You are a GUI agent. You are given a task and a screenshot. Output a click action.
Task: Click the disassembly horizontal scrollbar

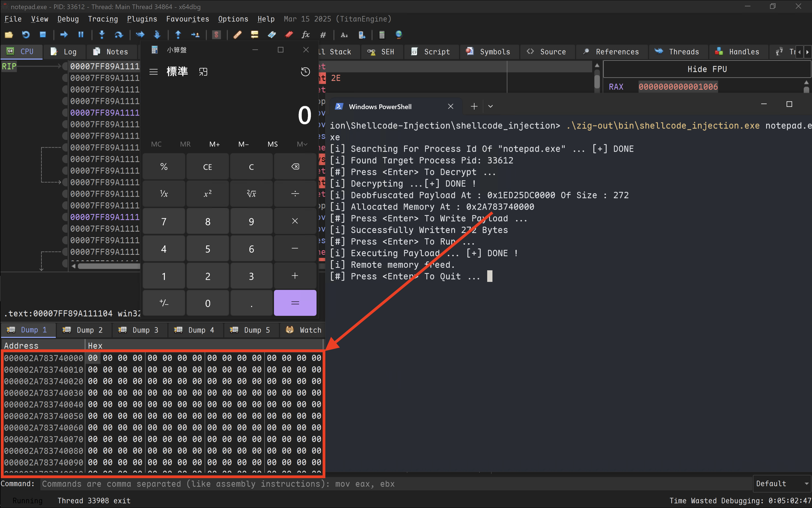107,266
